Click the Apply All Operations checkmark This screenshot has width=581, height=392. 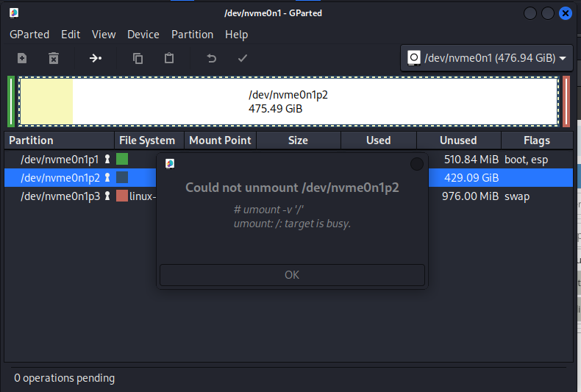click(x=242, y=58)
